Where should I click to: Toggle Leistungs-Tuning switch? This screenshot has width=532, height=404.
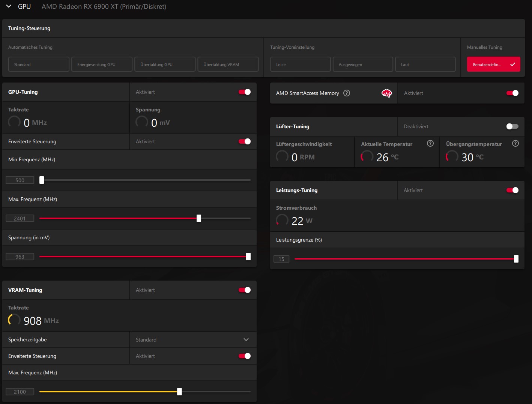(512, 190)
